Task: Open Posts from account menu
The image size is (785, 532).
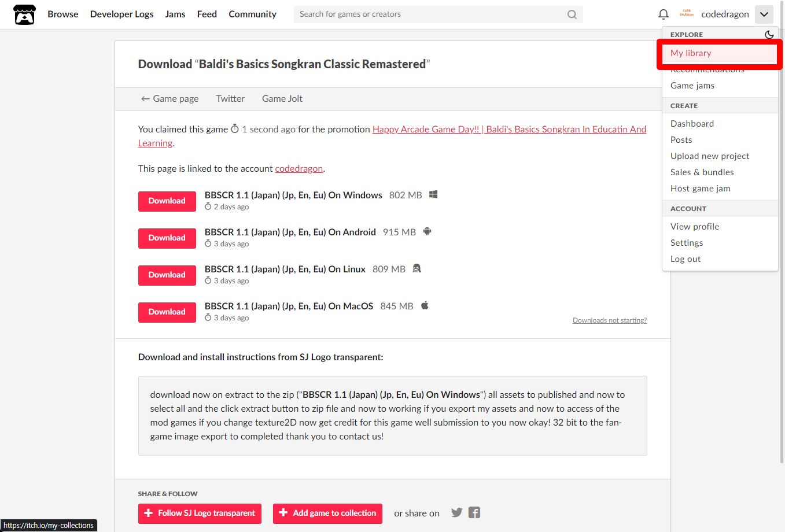Action: (x=720, y=140)
